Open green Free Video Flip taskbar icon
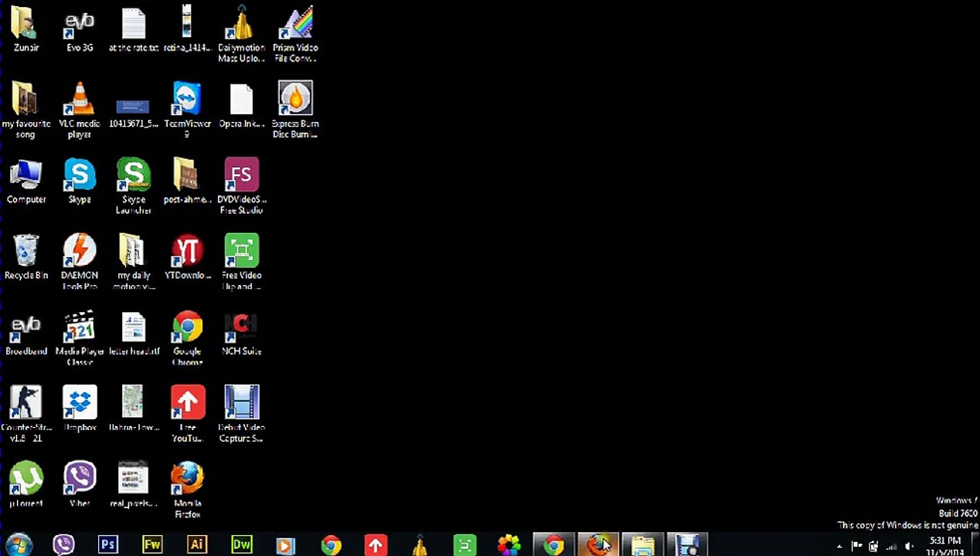This screenshot has height=556, width=980. click(x=464, y=545)
